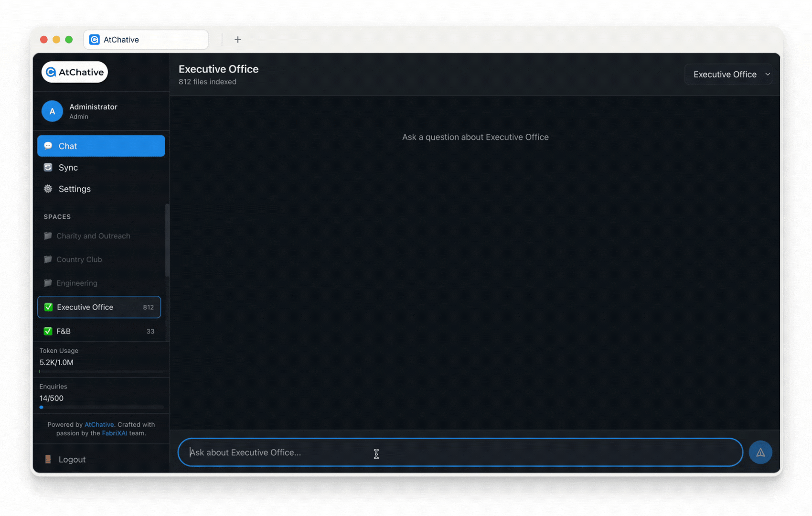
Task: Select the Country Club space
Action: pos(79,259)
